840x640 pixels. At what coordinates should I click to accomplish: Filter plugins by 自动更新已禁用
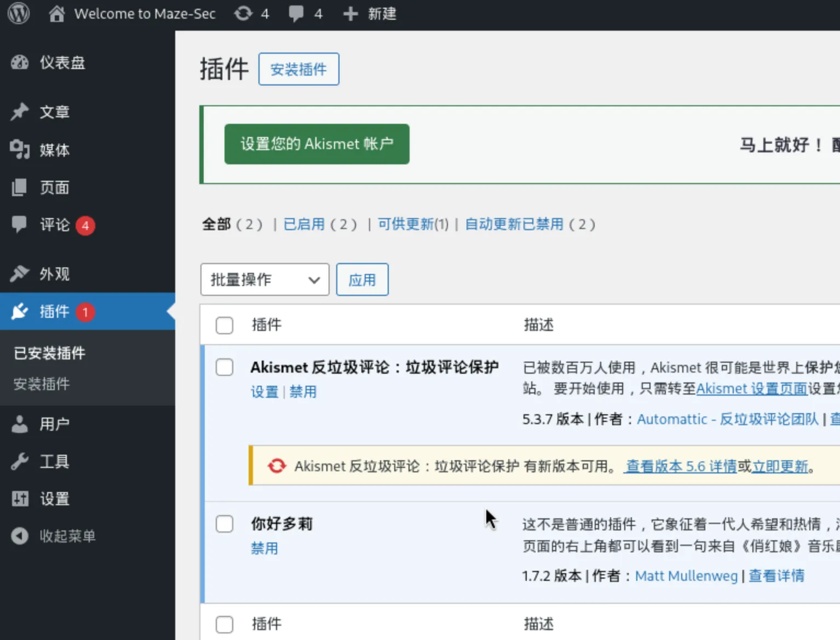[x=514, y=224]
